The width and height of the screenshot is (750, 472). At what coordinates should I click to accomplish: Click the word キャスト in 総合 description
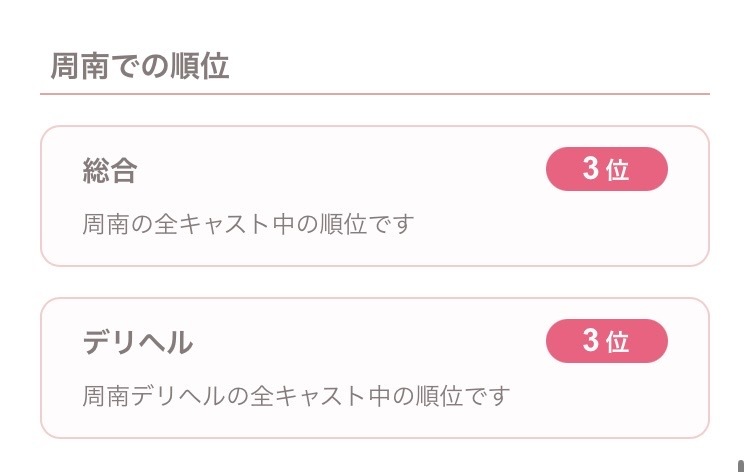pos(226,223)
